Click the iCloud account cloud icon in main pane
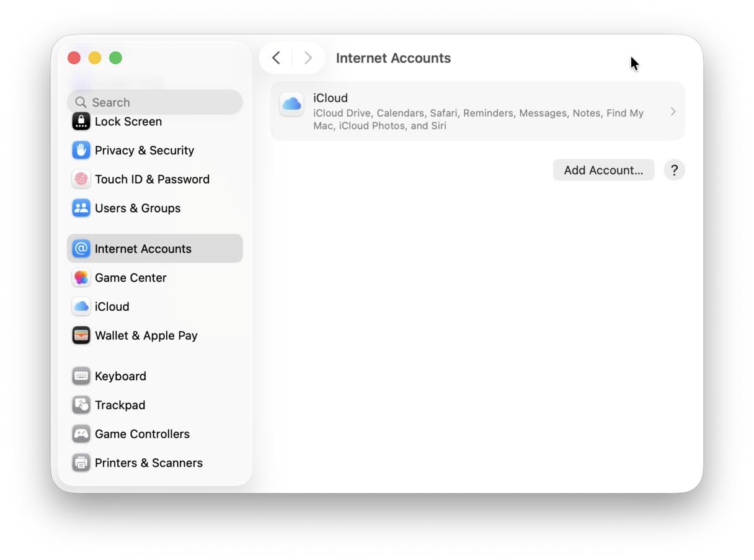This screenshot has height=560, width=754. point(291,104)
